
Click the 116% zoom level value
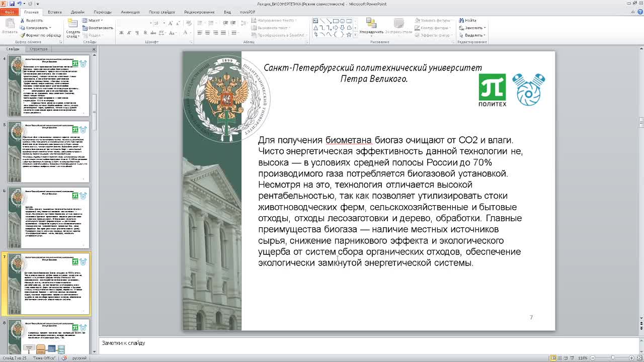(x=583, y=358)
